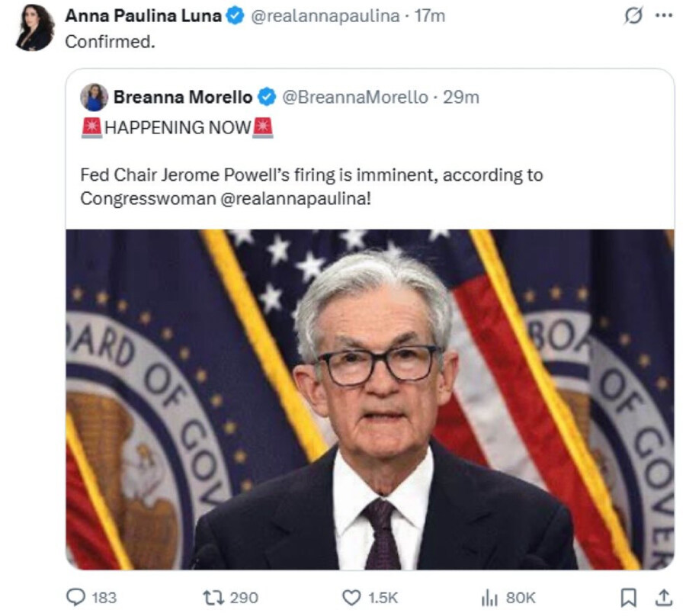Open the Jerome Powell photo
Image resolution: width=686 pixels, height=616 pixels.
370,399
